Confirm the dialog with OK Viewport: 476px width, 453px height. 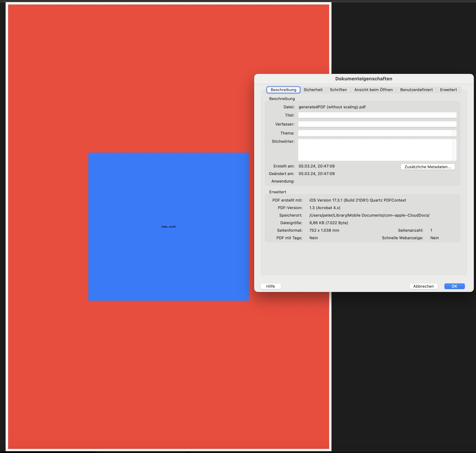pos(454,286)
